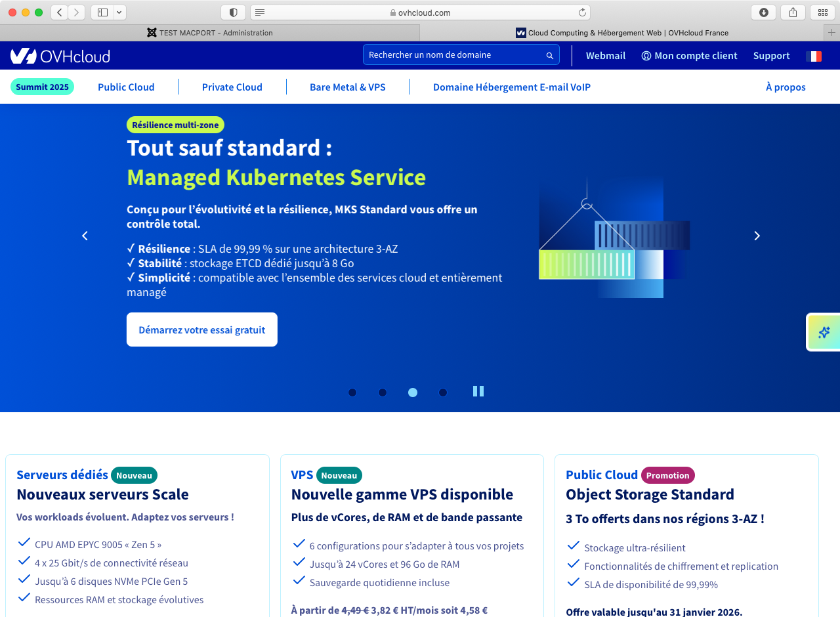This screenshot has height=617, width=840.
Task: Open Safari privacy shield report
Action: point(233,12)
